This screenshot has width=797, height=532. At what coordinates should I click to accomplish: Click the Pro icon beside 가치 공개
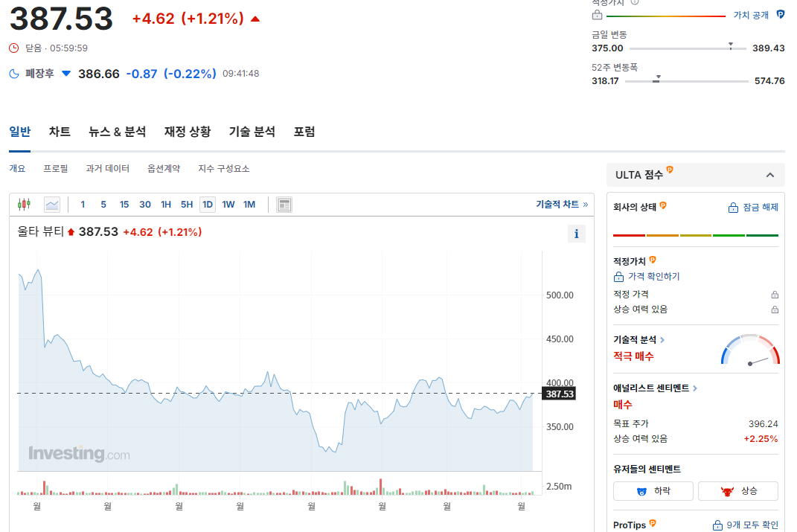[780, 15]
